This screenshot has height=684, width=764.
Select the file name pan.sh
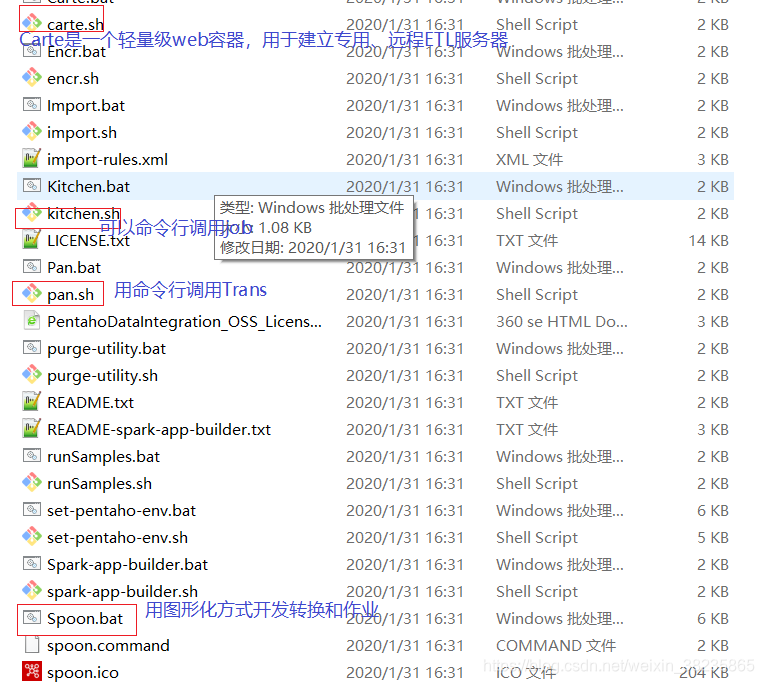coord(70,295)
